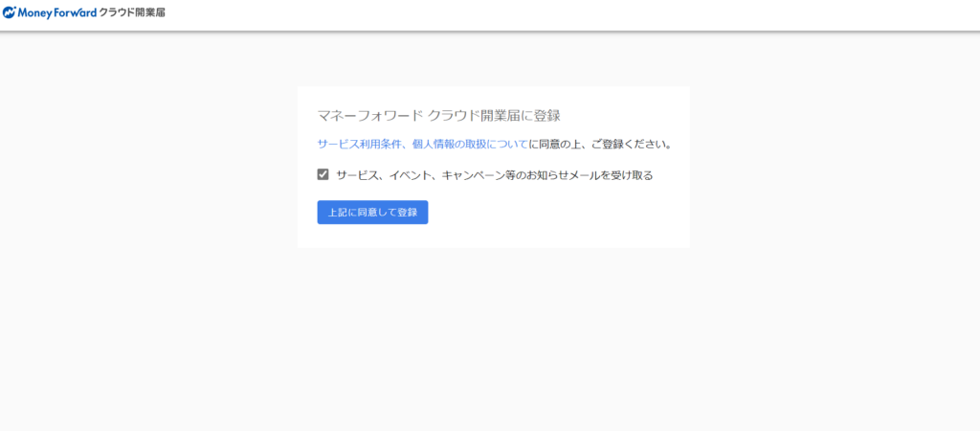Click the クラウド開業届 product name in header
This screenshot has width=980, height=431.
point(132,12)
